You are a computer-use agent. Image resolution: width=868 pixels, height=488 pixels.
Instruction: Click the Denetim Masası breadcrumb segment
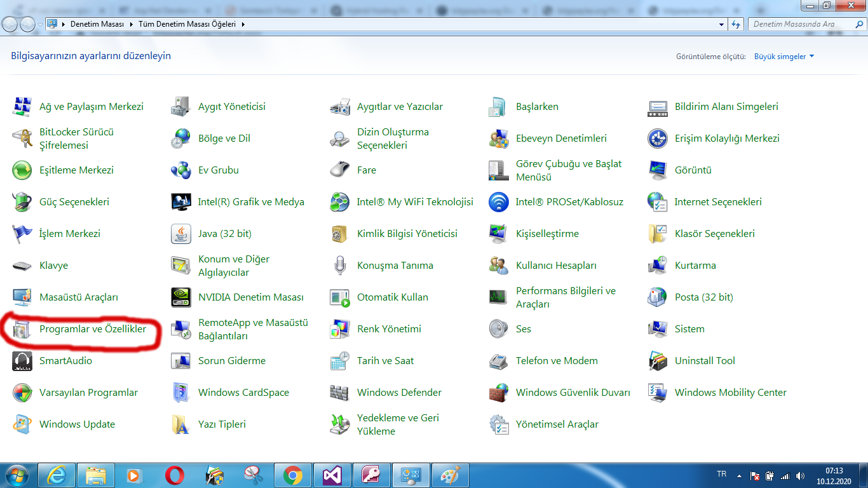tap(97, 24)
